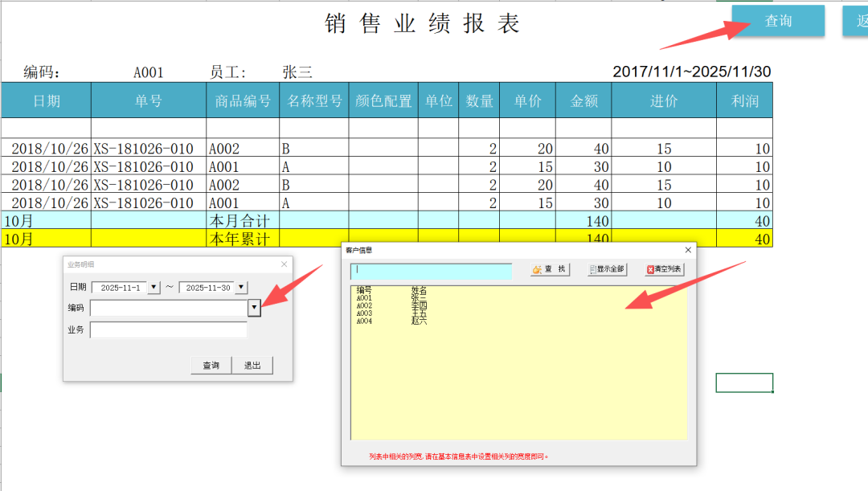Click the 显示全部 button with list icon

point(607,270)
